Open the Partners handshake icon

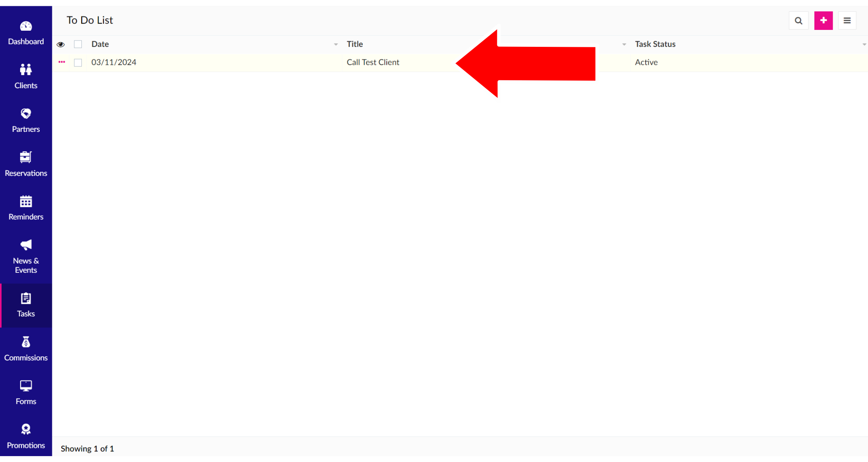click(26, 114)
